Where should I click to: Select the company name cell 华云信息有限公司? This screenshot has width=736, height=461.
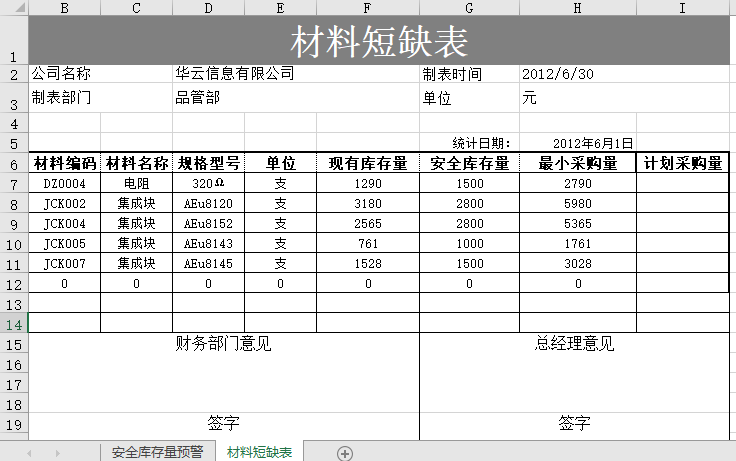[x=235, y=74]
